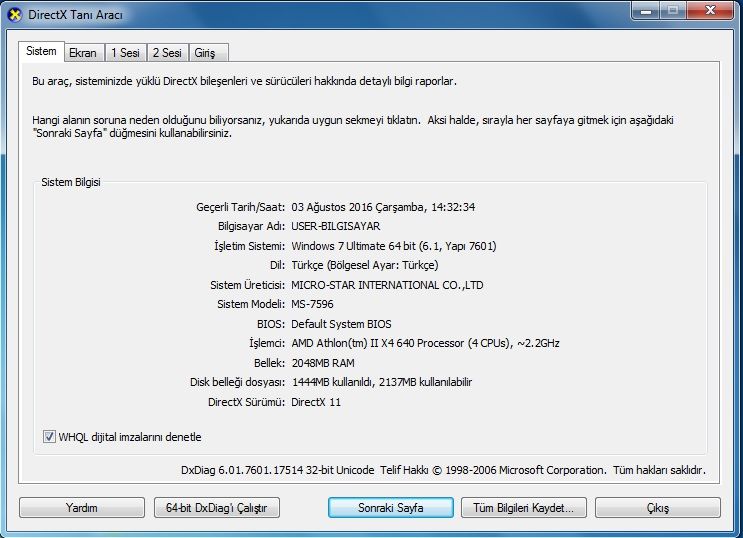The width and height of the screenshot is (743, 538).
Task: Click the DxDiag 6.01.7601.17514 copyright line
Action: click(444, 470)
